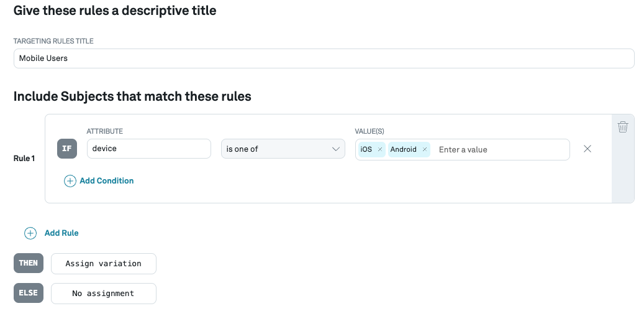Click the ELSE badge

click(x=29, y=294)
